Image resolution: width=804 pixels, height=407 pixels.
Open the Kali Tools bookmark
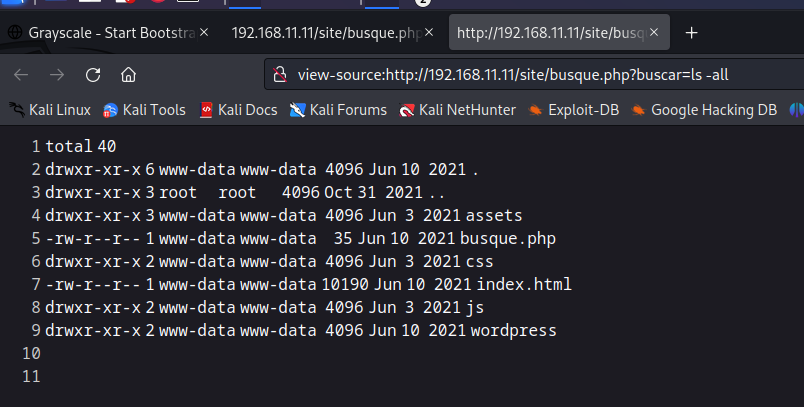click(x=145, y=110)
